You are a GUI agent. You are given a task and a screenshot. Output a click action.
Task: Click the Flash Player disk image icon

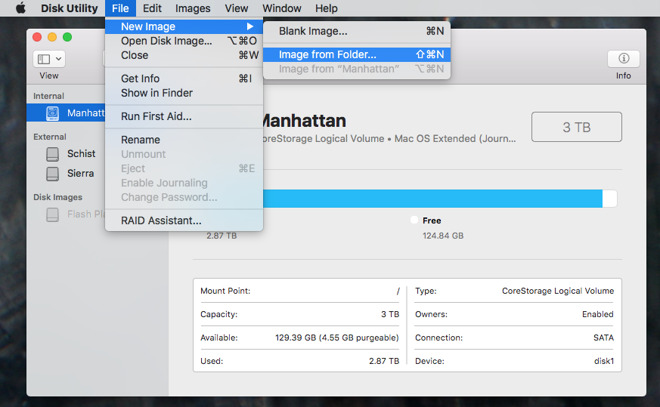click(x=53, y=214)
